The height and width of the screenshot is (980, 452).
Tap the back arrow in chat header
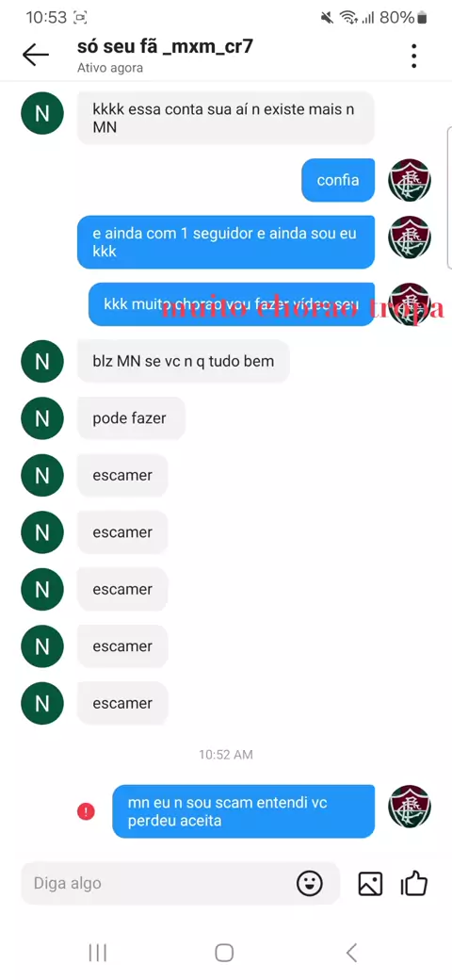36,56
